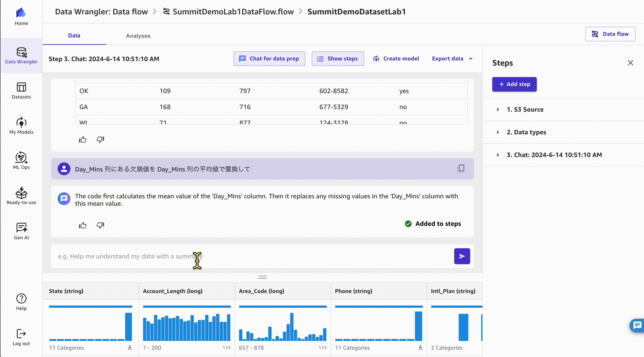Screen dimensions: 644x357
Task: Grab the panel resize handle divider
Action: click(x=262, y=277)
